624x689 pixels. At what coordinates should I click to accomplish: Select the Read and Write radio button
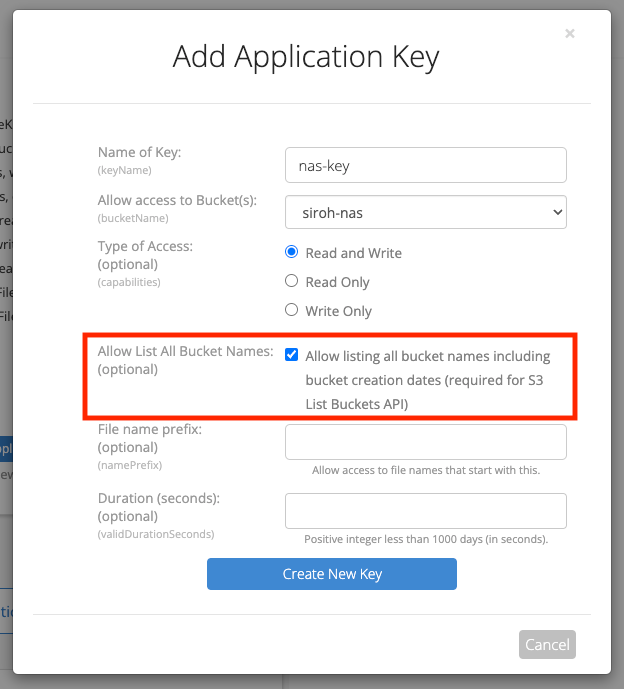coord(292,252)
